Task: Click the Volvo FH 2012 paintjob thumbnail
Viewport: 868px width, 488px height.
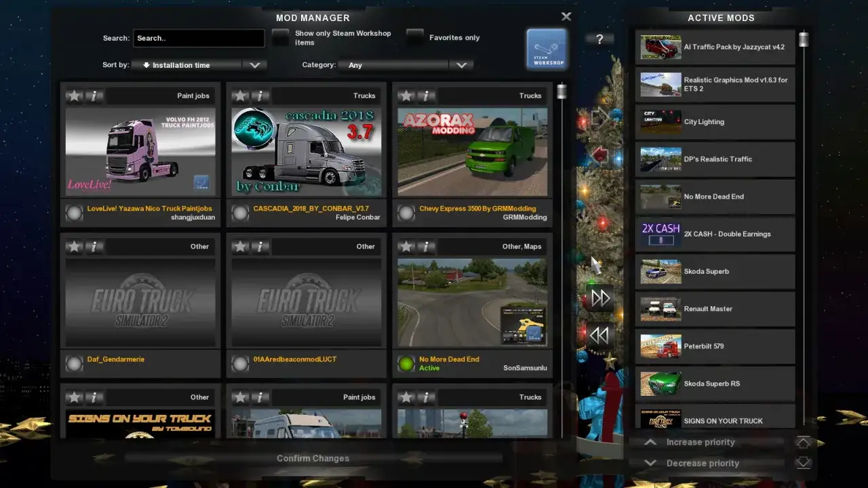Action: [x=140, y=152]
